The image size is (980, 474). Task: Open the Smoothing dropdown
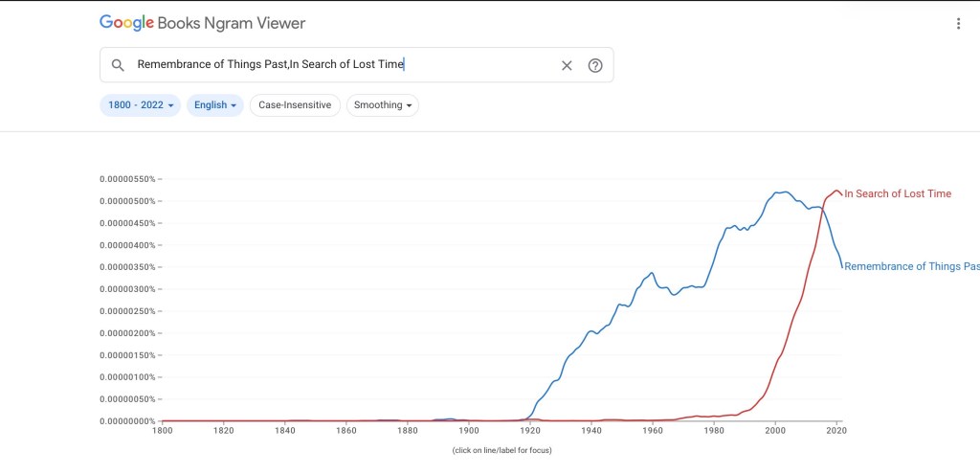point(383,105)
